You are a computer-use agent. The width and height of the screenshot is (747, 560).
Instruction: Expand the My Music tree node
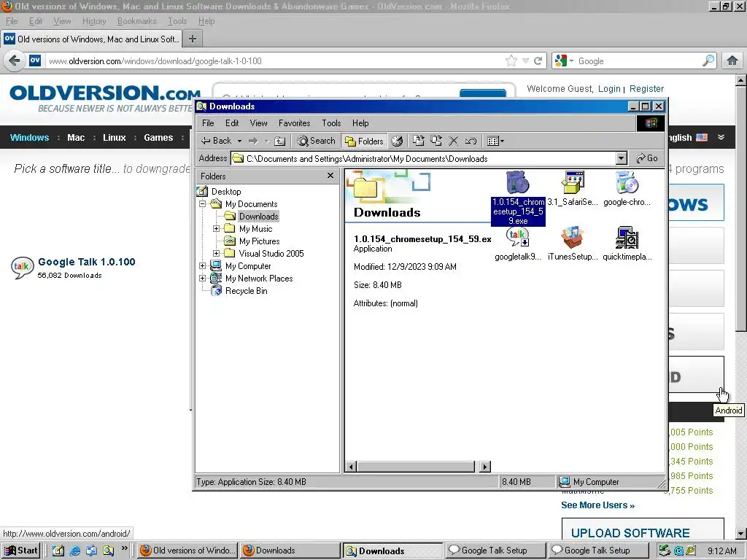216,228
